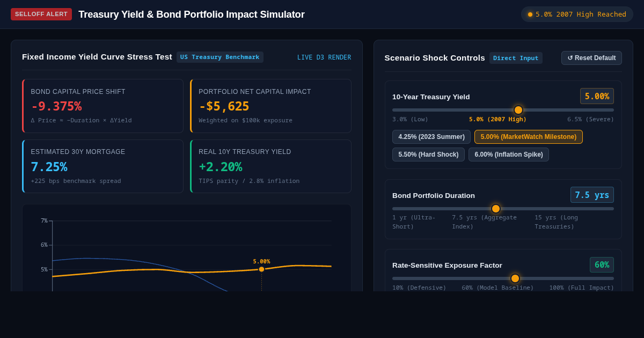Click the 5.0% (2007 High) slider label
The image size is (644, 338).
(497, 119)
